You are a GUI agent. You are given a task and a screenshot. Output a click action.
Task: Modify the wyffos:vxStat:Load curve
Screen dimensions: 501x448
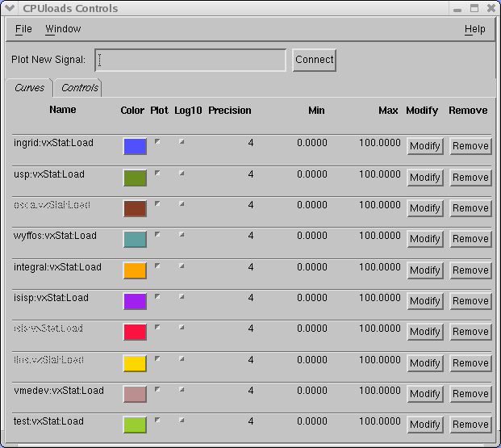point(425,239)
